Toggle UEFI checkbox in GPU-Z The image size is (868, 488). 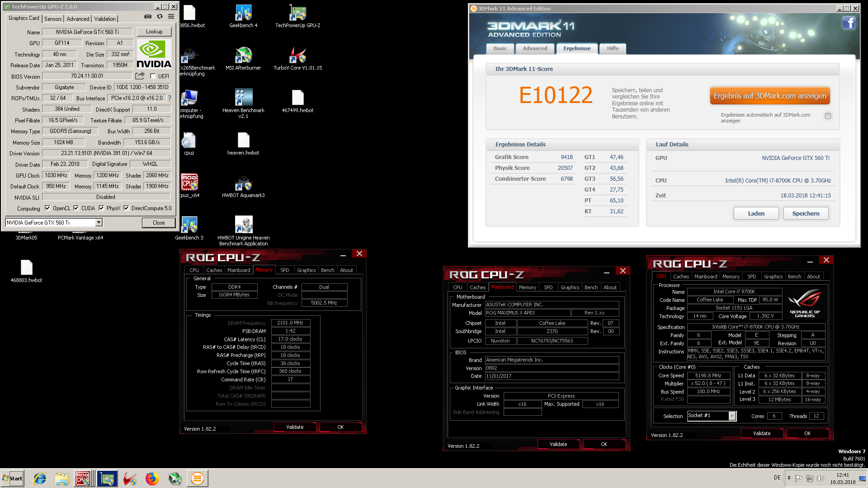point(153,76)
